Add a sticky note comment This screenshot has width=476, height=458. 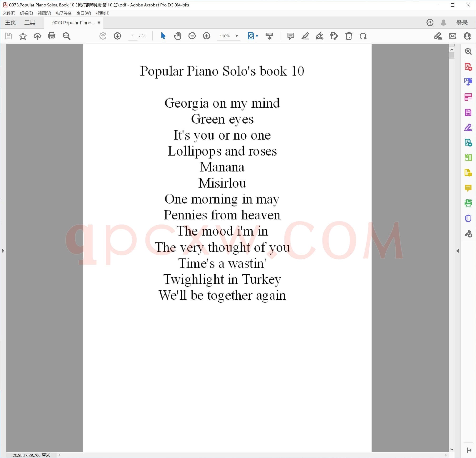click(290, 36)
